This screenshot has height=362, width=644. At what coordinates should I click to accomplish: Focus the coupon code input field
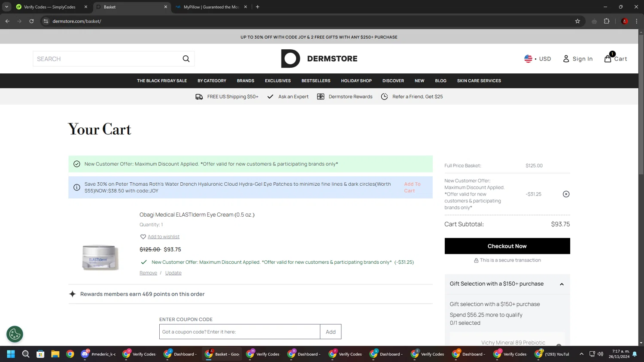click(x=240, y=332)
